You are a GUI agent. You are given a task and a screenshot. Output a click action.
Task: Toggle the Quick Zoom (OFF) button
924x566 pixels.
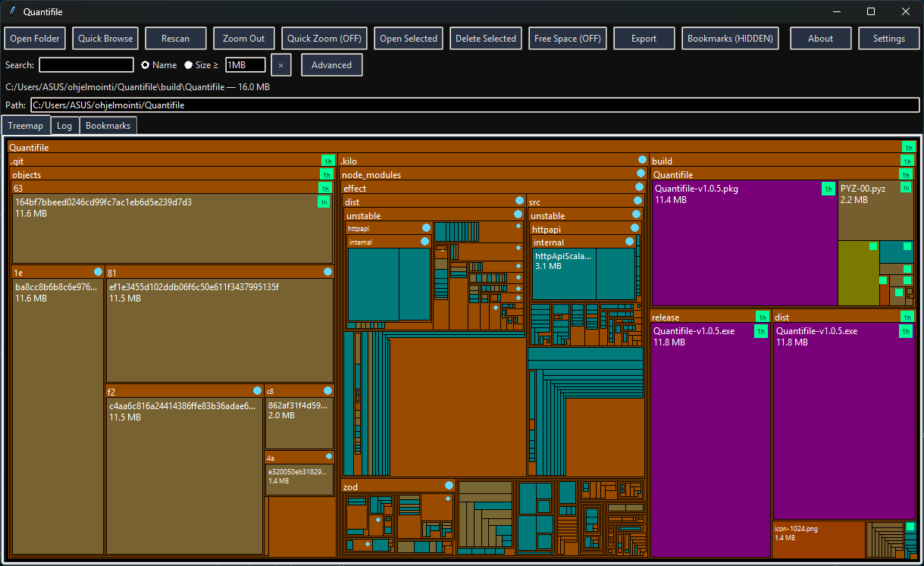(x=324, y=39)
